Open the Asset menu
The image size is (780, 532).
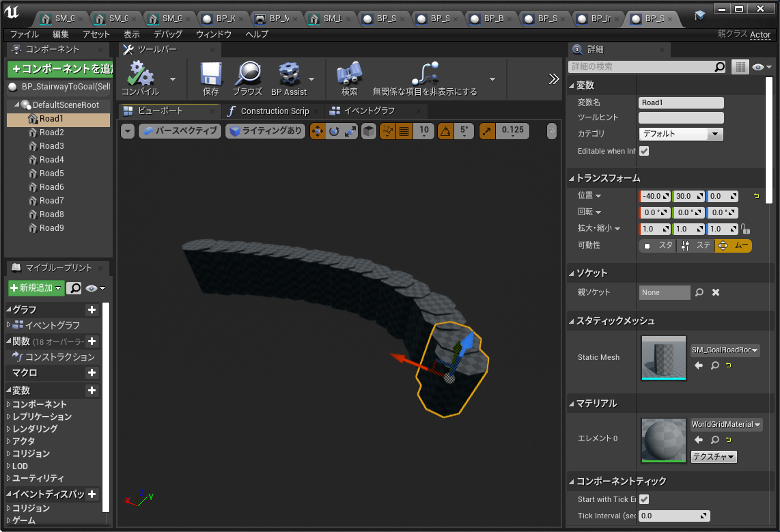[96, 34]
